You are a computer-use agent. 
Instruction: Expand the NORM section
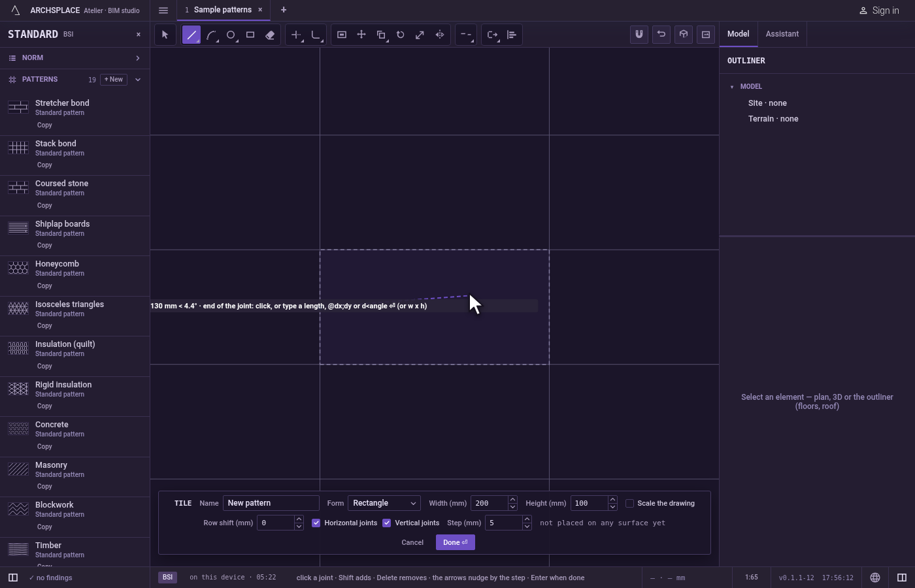pos(75,58)
